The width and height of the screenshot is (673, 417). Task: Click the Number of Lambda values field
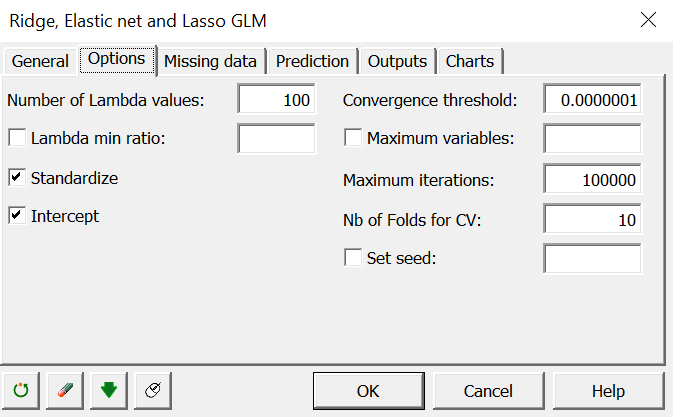coord(276,99)
